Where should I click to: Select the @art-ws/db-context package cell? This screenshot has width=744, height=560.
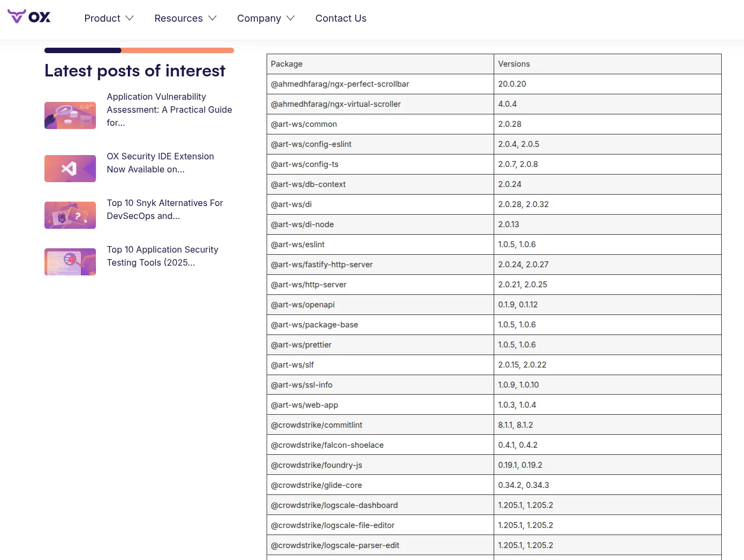380,184
